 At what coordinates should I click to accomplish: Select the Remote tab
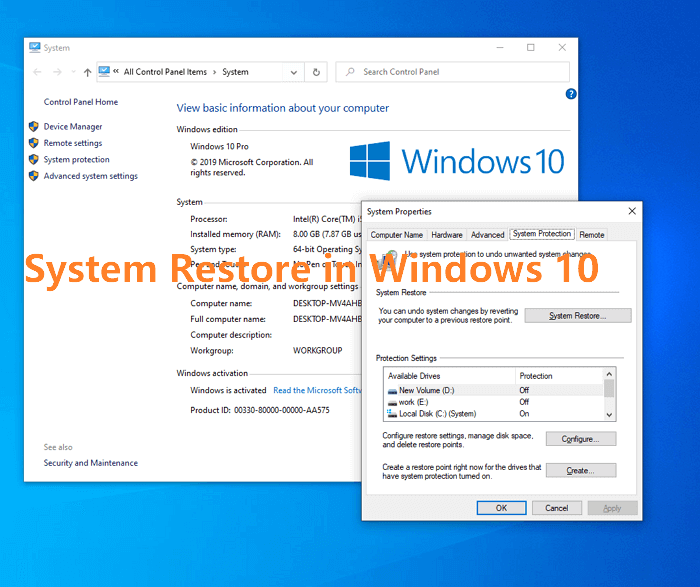pyautogui.click(x=592, y=235)
